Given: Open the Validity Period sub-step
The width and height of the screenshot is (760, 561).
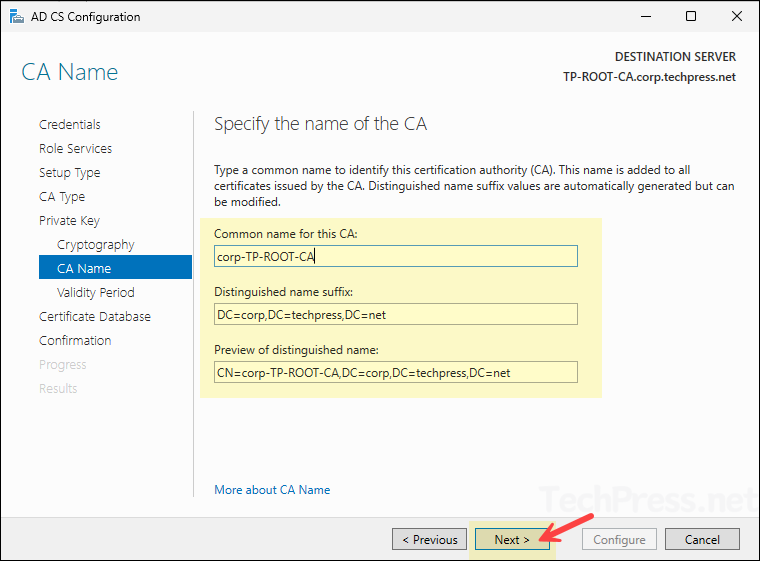Looking at the screenshot, I should [95, 292].
